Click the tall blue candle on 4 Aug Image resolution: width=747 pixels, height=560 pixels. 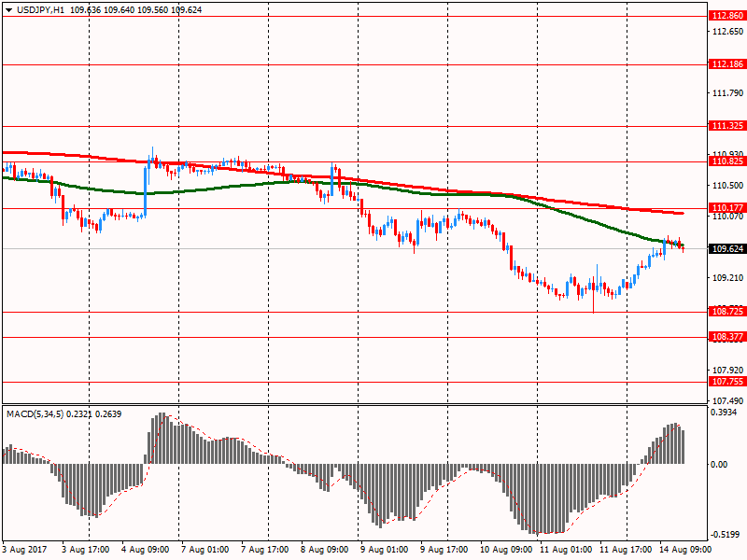pos(146,191)
